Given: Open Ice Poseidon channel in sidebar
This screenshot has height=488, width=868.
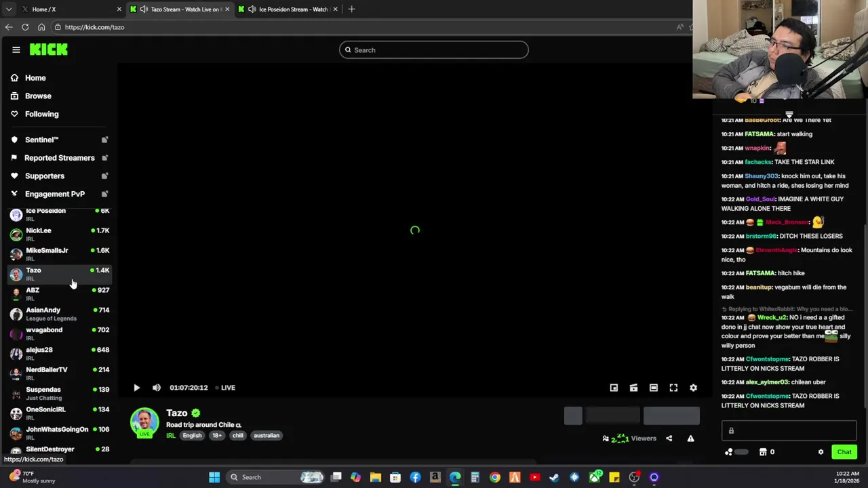Looking at the screenshot, I should [x=60, y=214].
